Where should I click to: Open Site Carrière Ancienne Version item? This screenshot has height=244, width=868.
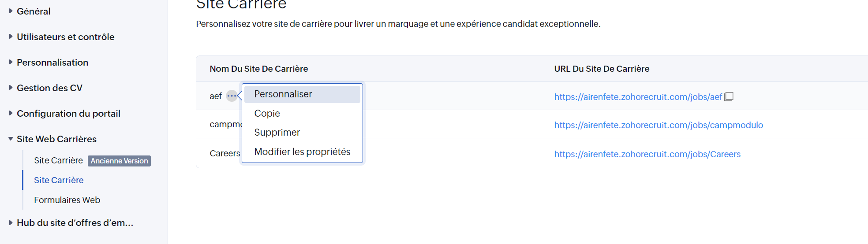(58, 161)
